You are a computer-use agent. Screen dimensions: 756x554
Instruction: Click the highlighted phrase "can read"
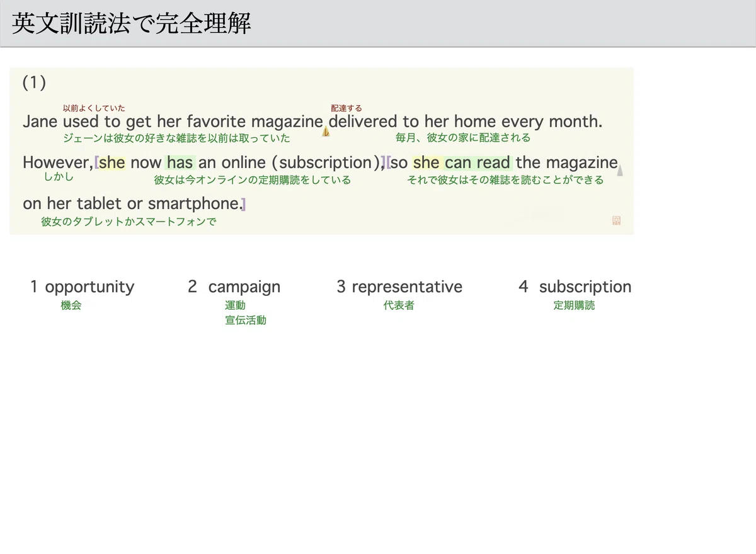pos(478,162)
